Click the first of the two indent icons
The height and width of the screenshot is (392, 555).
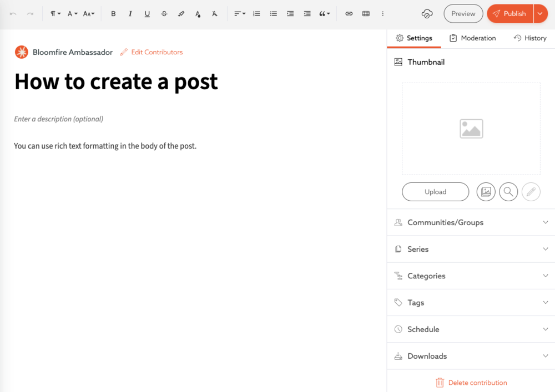tap(290, 14)
